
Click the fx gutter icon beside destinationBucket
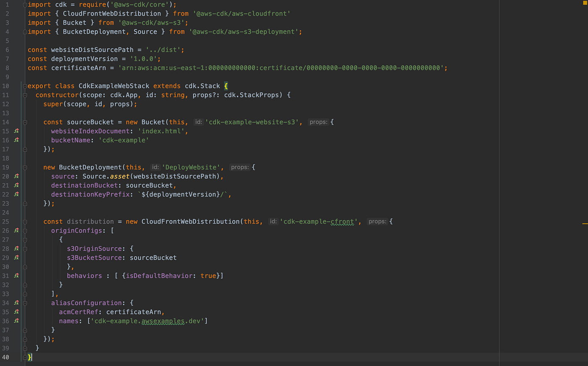coord(16,185)
